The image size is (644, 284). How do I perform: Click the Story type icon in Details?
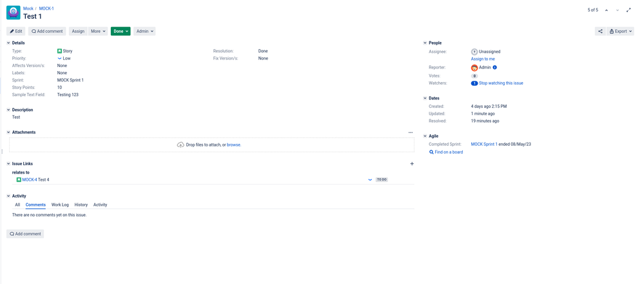pos(59,52)
